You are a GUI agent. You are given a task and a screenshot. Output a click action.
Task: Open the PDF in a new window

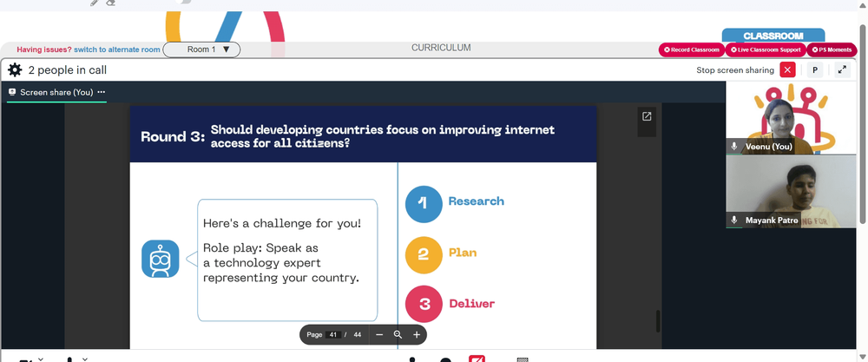click(647, 116)
